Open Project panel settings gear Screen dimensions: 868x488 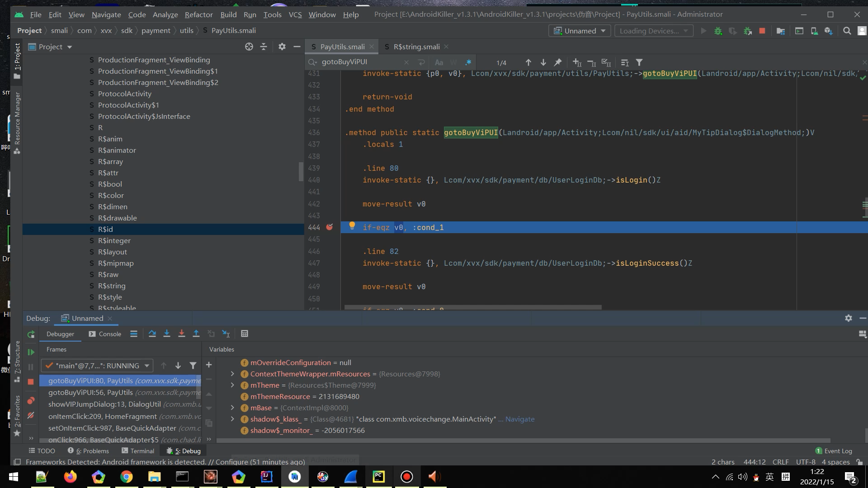pyautogui.click(x=282, y=47)
